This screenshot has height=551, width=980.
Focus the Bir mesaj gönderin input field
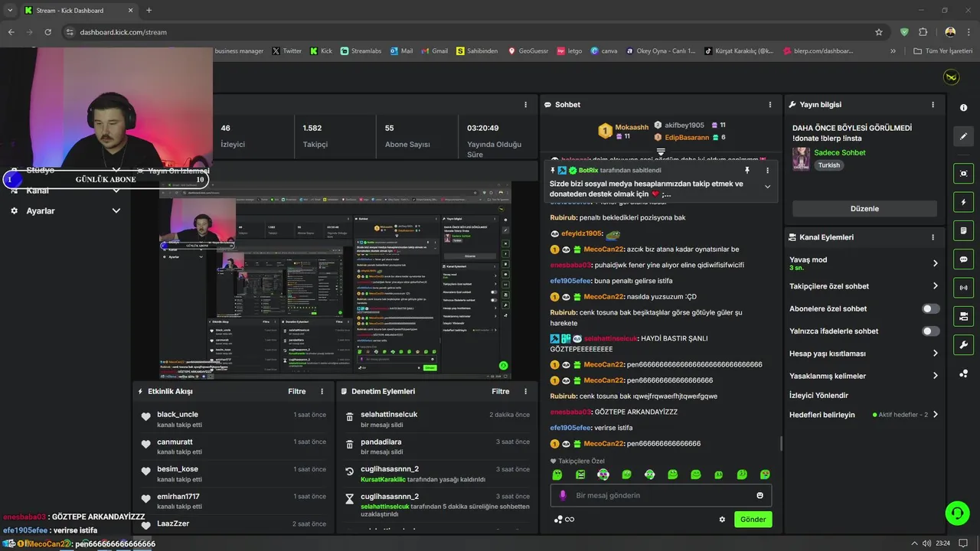(x=661, y=495)
